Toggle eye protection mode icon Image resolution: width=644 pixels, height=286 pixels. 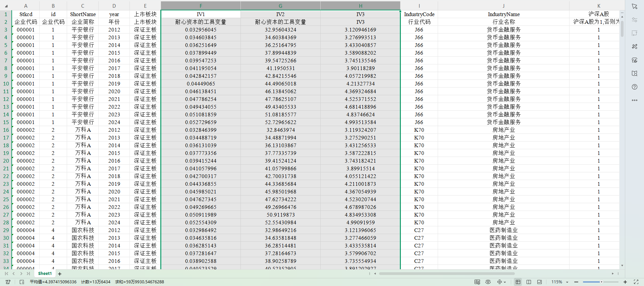tap(488, 282)
